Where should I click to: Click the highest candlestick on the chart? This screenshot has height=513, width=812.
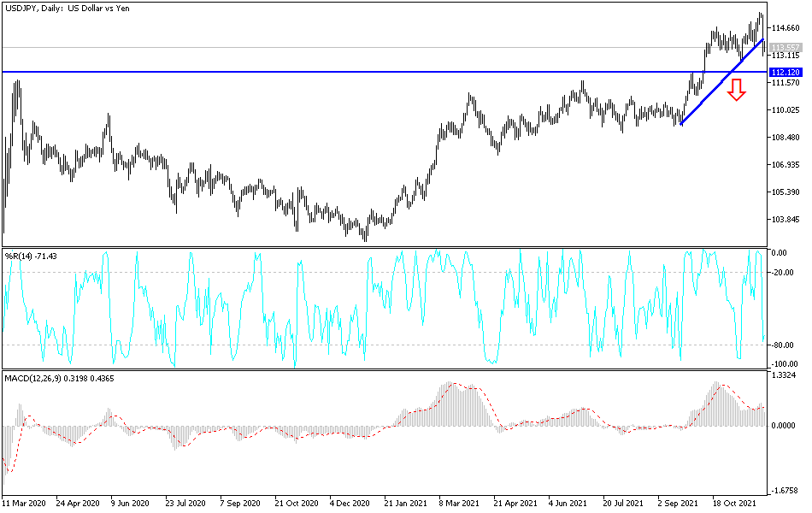click(761, 15)
